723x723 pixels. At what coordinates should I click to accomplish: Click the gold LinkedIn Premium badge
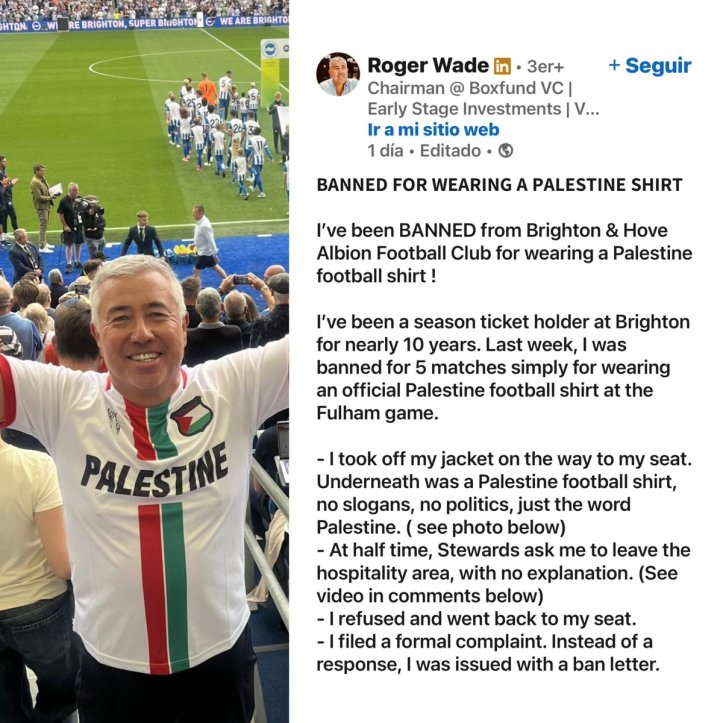(x=502, y=66)
